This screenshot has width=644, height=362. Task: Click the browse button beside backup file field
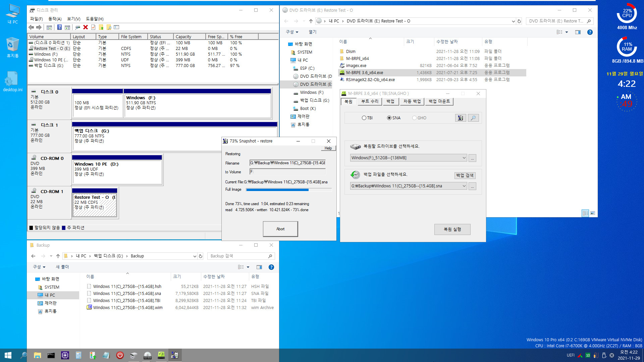click(x=472, y=186)
